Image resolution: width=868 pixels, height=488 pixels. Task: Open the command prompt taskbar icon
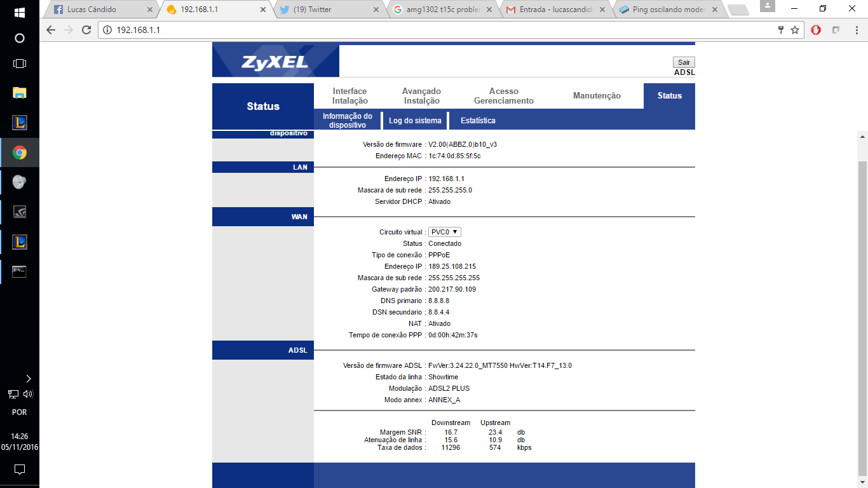click(x=19, y=272)
